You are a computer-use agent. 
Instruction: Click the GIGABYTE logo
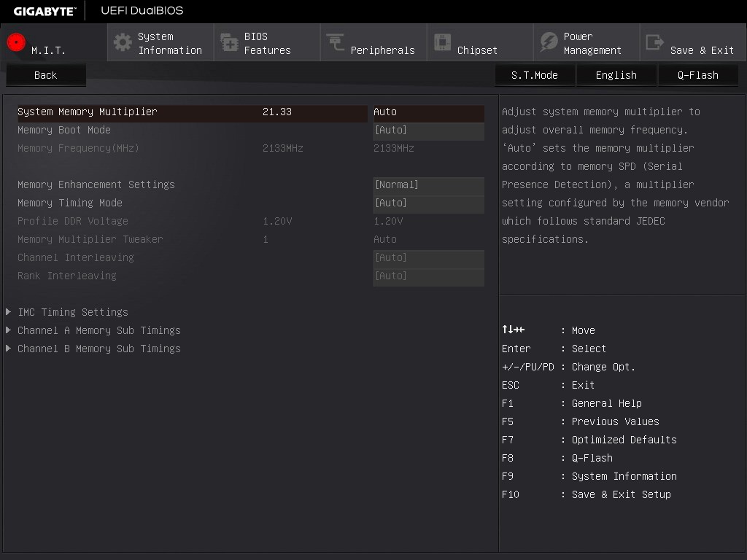pos(44,11)
